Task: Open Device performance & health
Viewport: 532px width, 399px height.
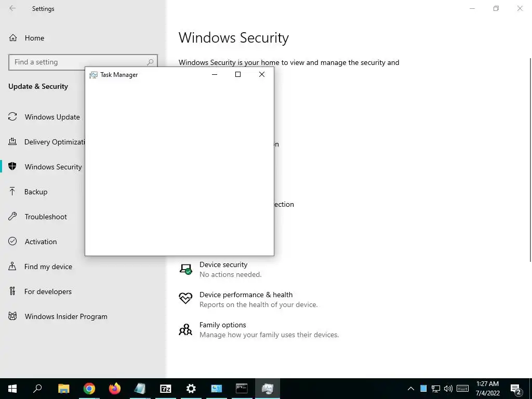Action: (x=248, y=300)
